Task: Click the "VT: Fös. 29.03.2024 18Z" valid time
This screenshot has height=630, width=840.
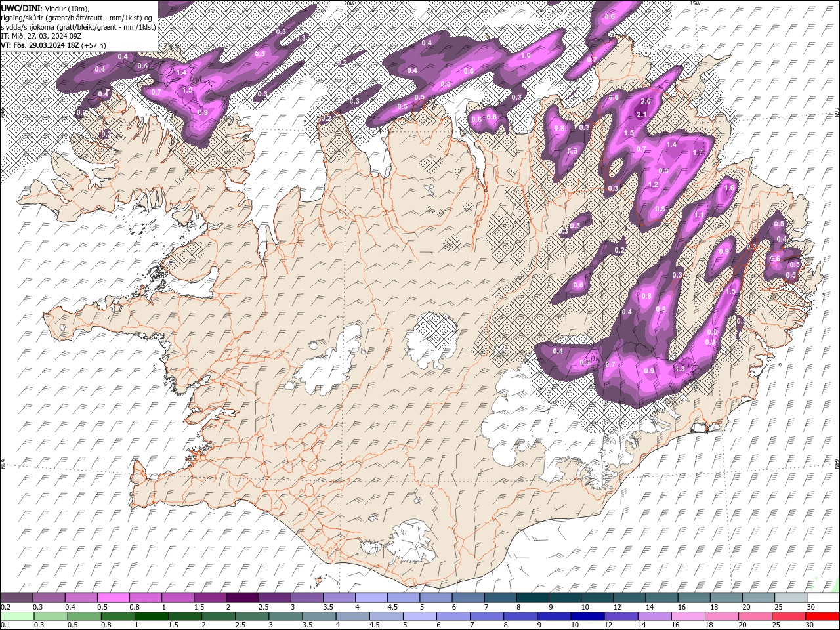Action: 40,45
